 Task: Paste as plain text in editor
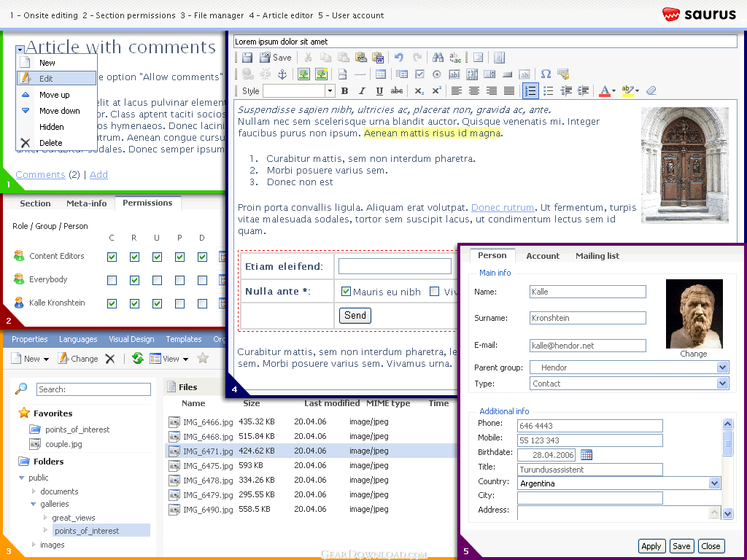click(x=360, y=58)
